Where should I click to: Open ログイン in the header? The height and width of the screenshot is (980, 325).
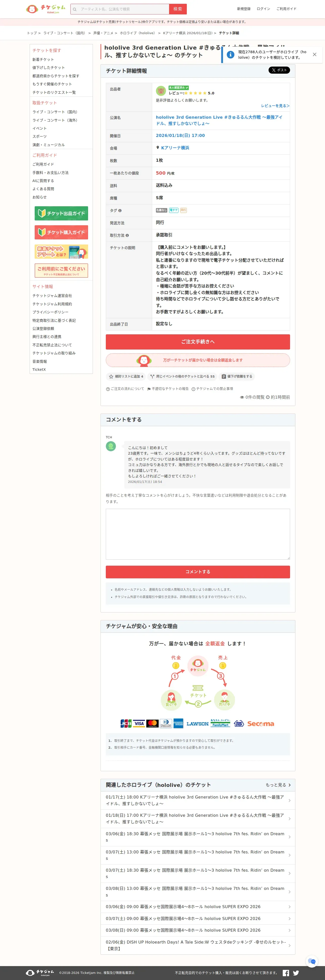coord(263,9)
